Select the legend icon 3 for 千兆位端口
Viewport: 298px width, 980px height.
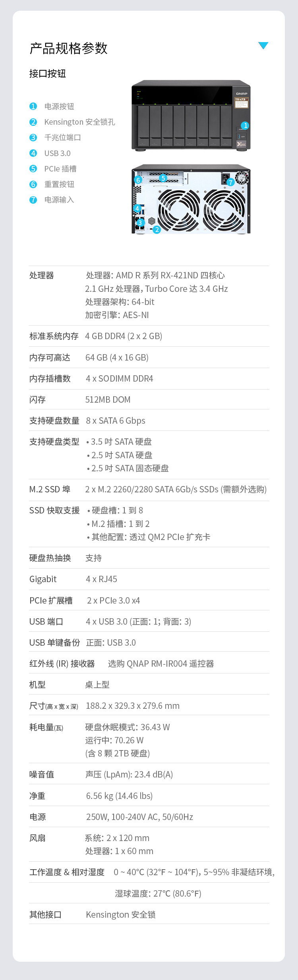33,137
